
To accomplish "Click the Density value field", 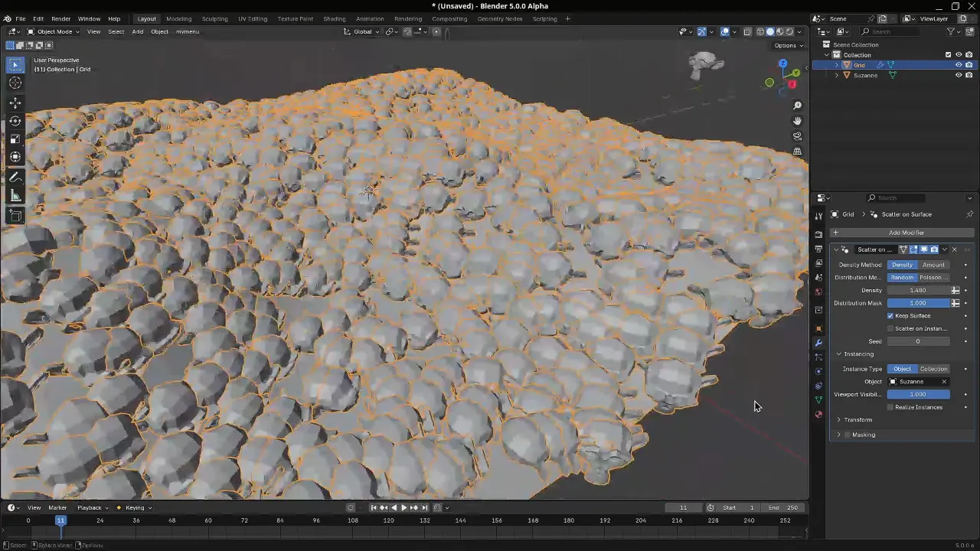I will [x=918, y=291].
